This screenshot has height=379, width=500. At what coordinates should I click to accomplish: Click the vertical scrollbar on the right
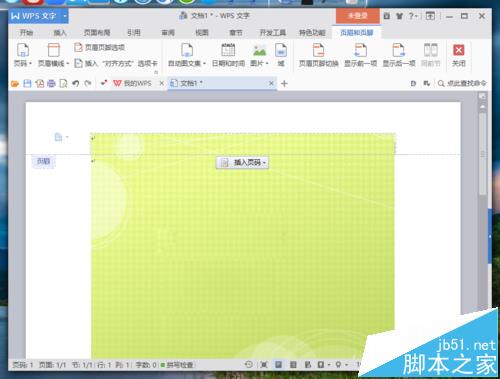(482, 154)
